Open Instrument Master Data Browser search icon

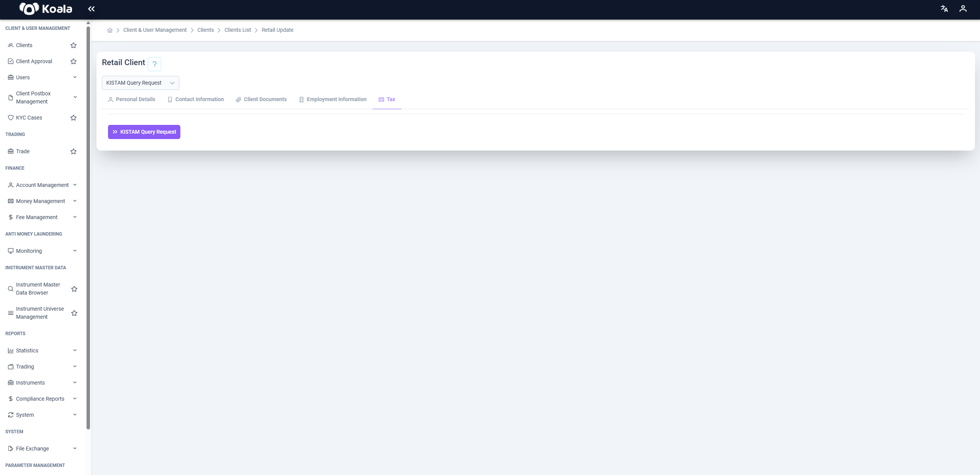(x=11, y=289)
